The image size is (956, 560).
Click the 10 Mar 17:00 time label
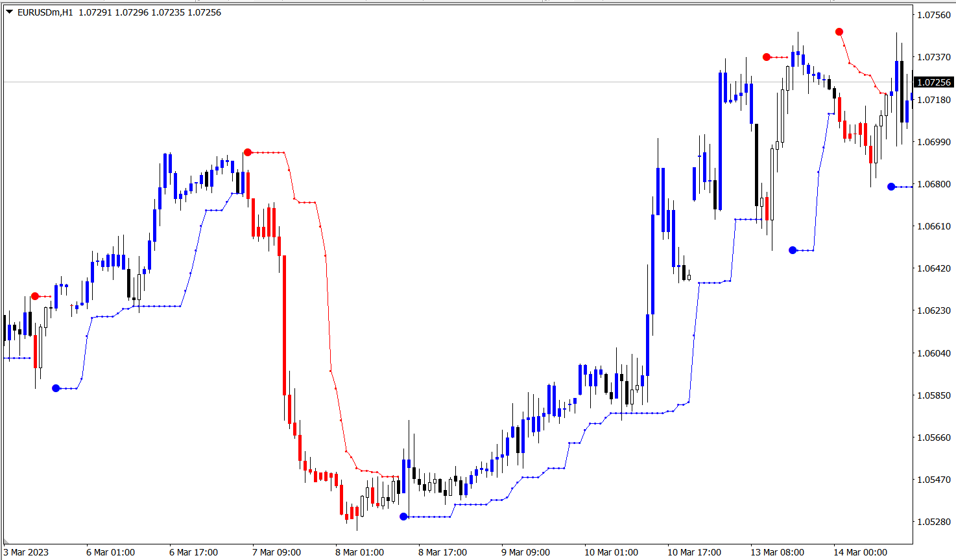(694, 552)
